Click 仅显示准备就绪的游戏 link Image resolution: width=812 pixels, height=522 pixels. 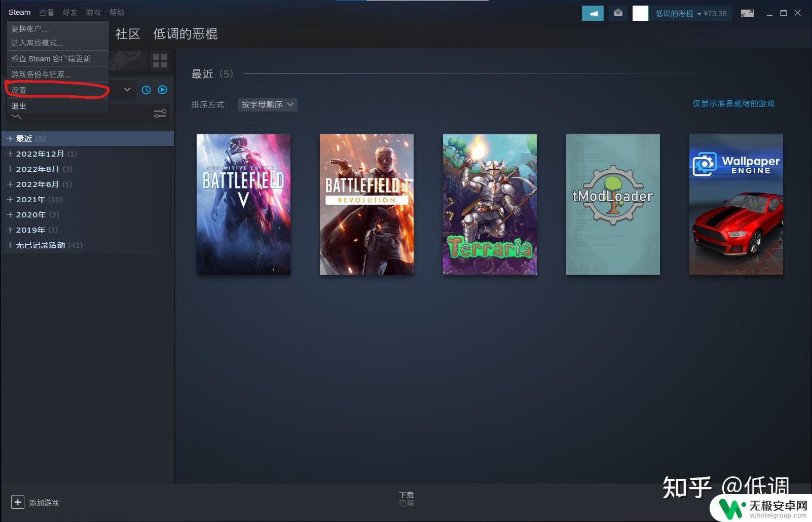tap(733, 103)
